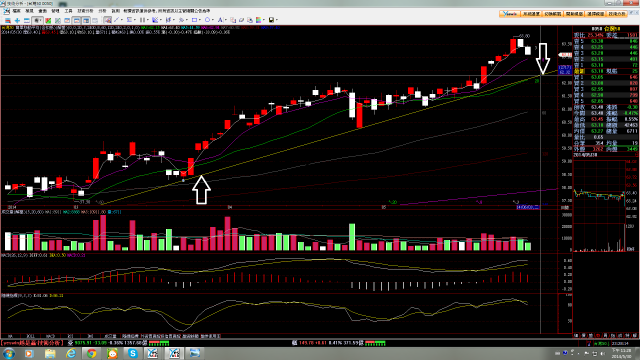Open the 說明 menu
This screenshot has width=640, height=360.
[x=116, y=11]
